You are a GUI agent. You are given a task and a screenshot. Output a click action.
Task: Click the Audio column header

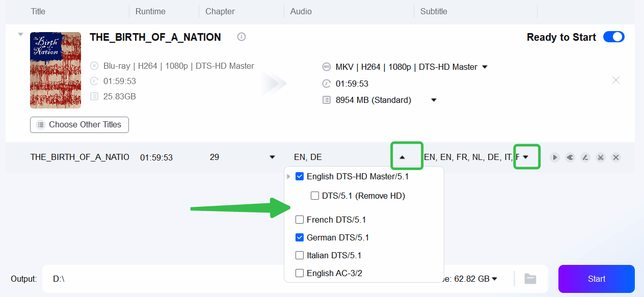point(301,11)
